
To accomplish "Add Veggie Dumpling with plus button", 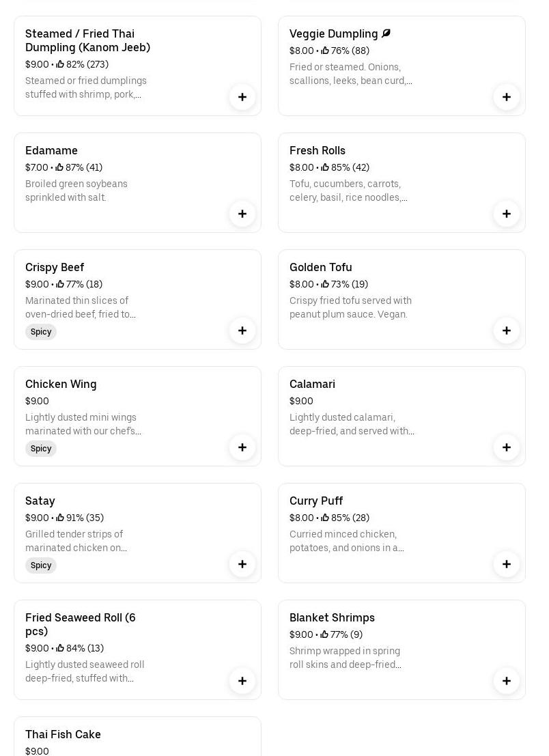I will 507,97.
